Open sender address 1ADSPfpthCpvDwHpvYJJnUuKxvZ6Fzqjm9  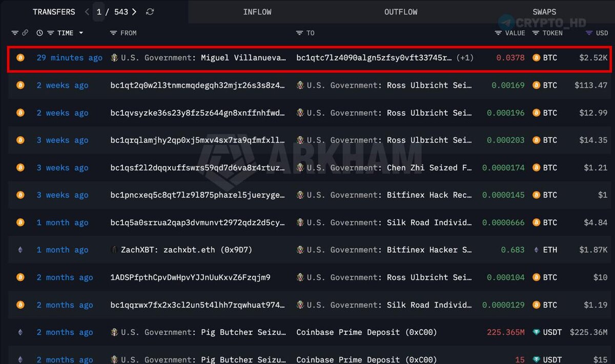tap(190, 277)
